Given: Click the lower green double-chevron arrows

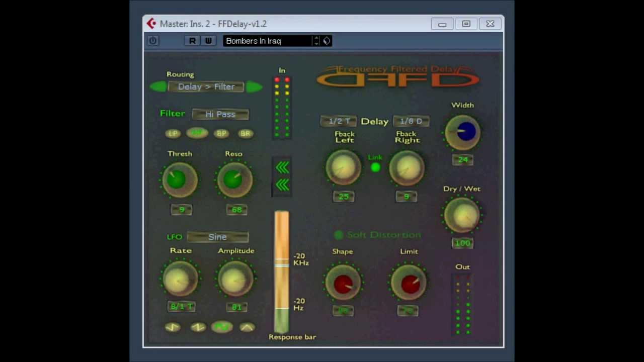Looking at the screenshot, I should 282,185.
